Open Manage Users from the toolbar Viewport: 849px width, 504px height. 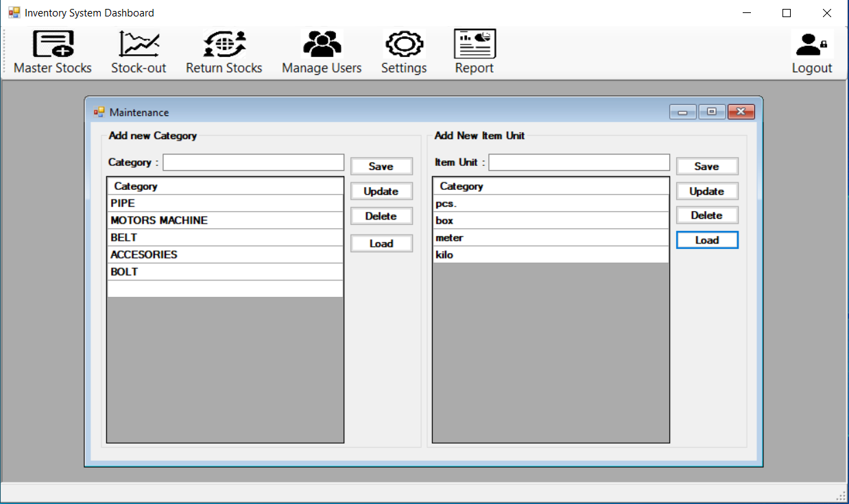coord(322,45)
